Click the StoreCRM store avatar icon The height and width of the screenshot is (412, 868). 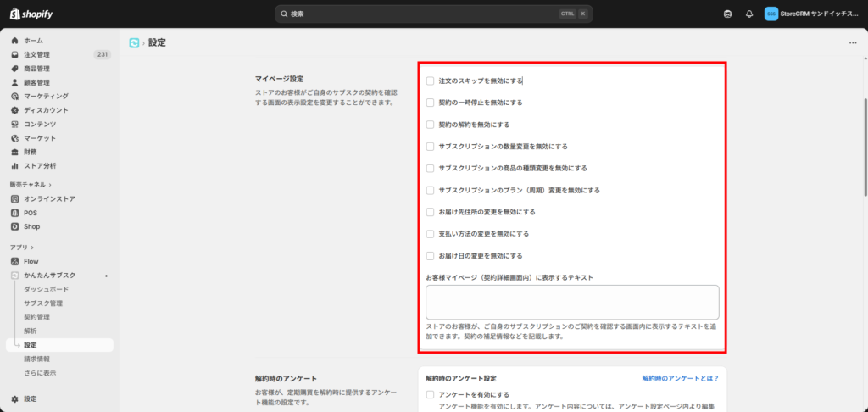pyautogui.click(x=771, y=14)
